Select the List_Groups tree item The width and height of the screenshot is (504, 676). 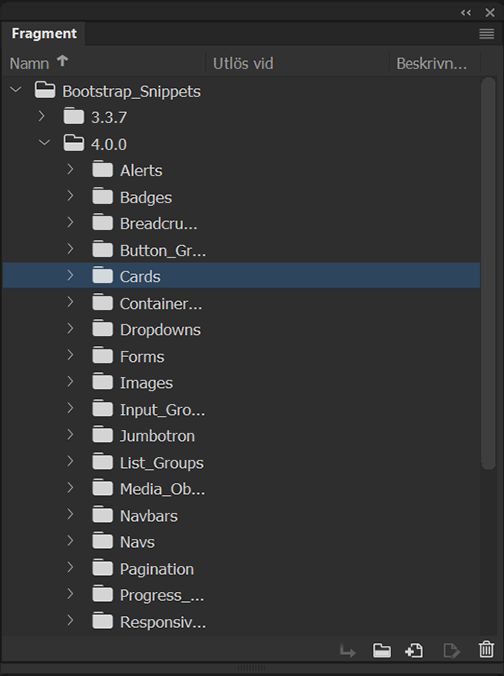point(162,463)
